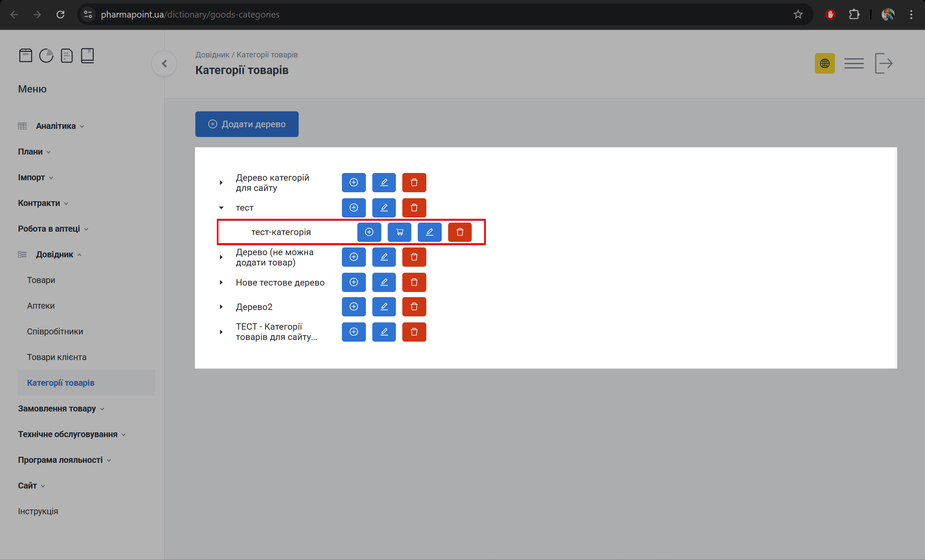Viewport: 925px width, 560px height.
Task: Expand the Дерево2 tree node
Action: tap(221, 307)
